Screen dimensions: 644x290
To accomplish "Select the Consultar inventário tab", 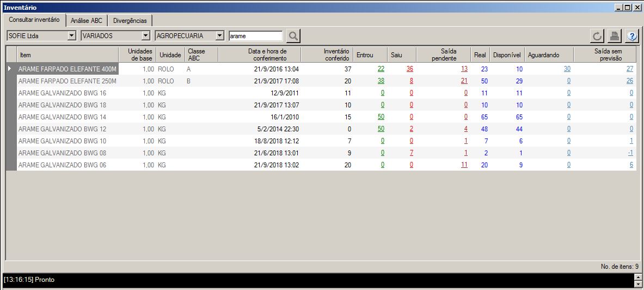I will tap(34, 20).
